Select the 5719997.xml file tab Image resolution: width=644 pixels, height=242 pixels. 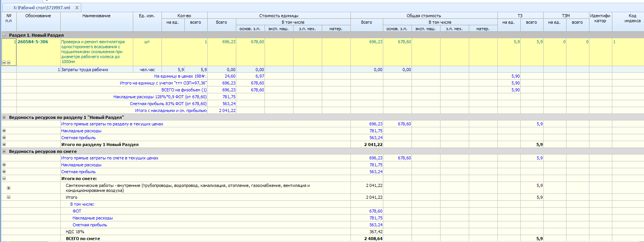click(x=42, y=8)
